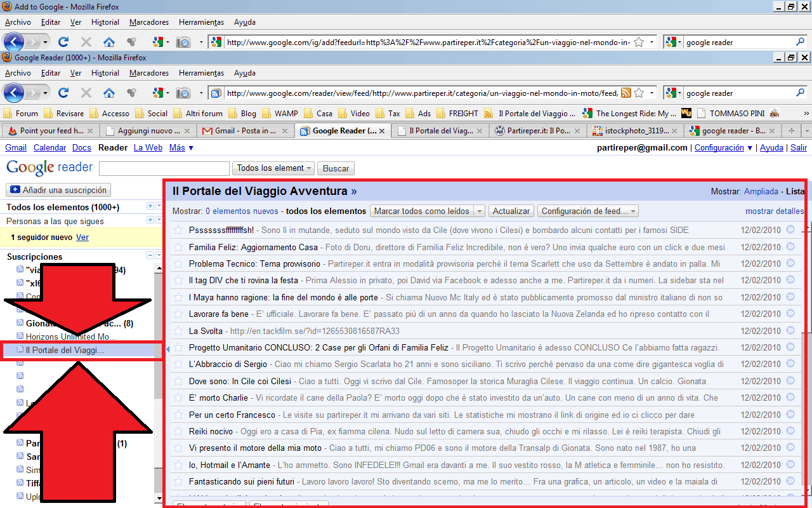Reload page in the Add to Google window
The height and width of the screenshot is (508, 812).
(63, 42)
